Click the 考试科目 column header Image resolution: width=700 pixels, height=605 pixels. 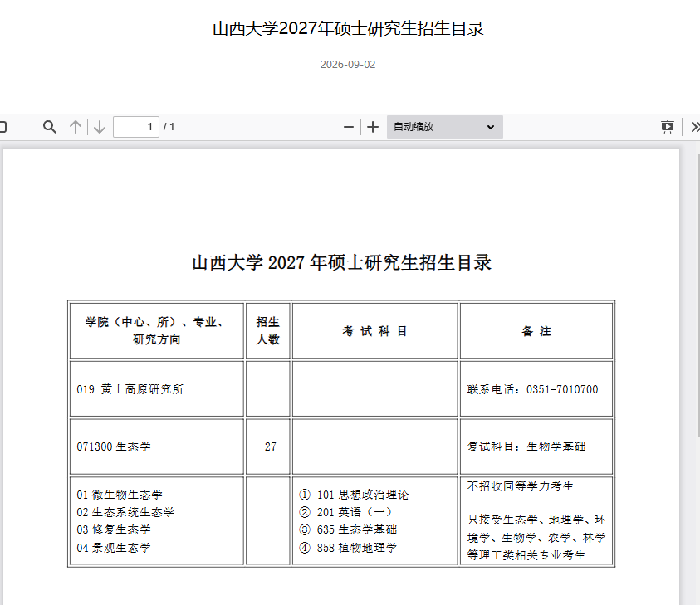click(375, 331)
